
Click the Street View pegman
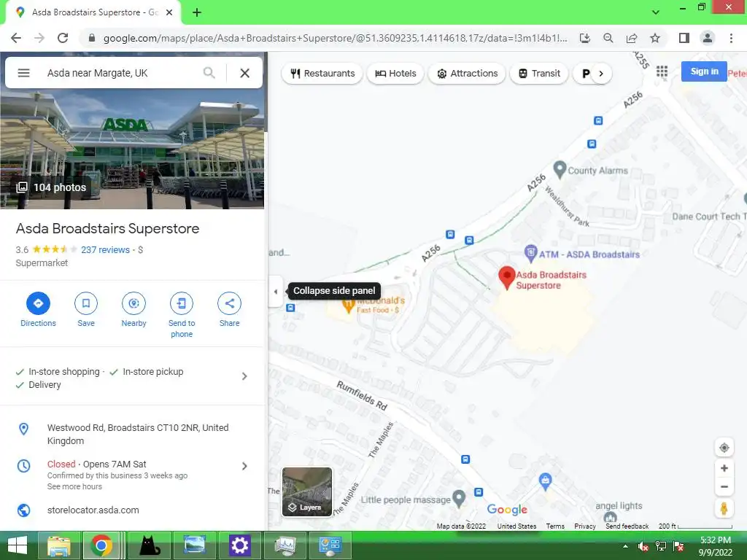tap(724, 508)
